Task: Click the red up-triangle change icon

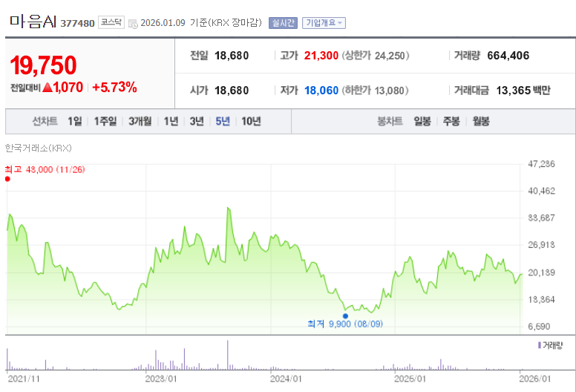Action: [48, 88]
